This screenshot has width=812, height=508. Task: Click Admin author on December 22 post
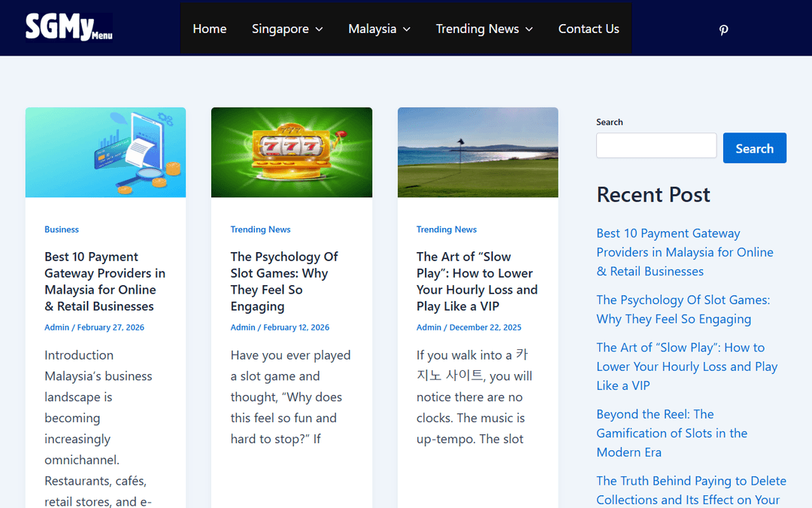point(429,327)
